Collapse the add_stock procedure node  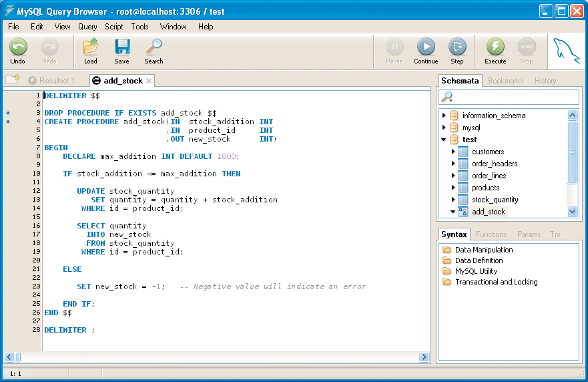point(453,212)
